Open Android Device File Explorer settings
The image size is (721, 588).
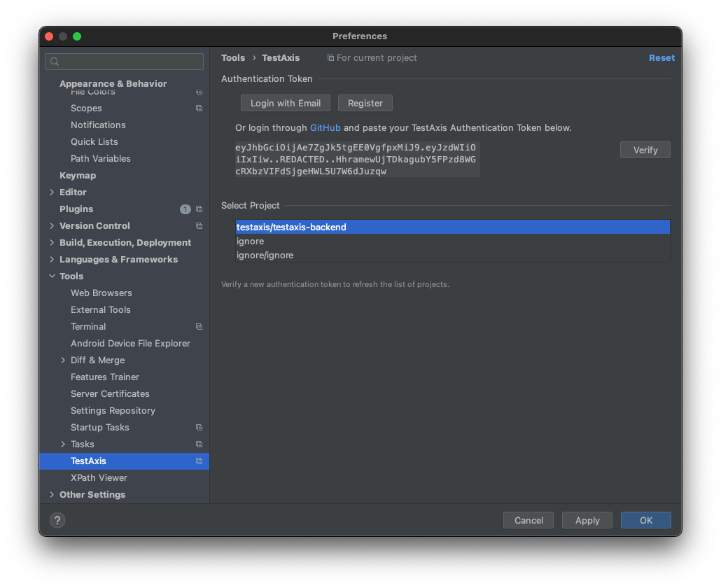pyautogui.click(x=131, y=344)
